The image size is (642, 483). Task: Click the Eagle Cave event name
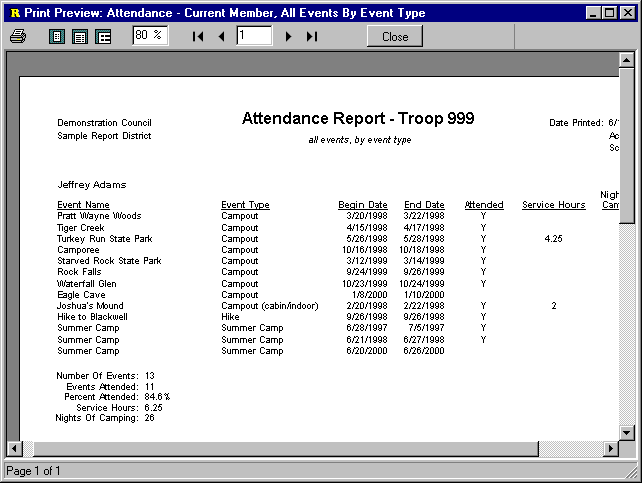pos(81,295)
